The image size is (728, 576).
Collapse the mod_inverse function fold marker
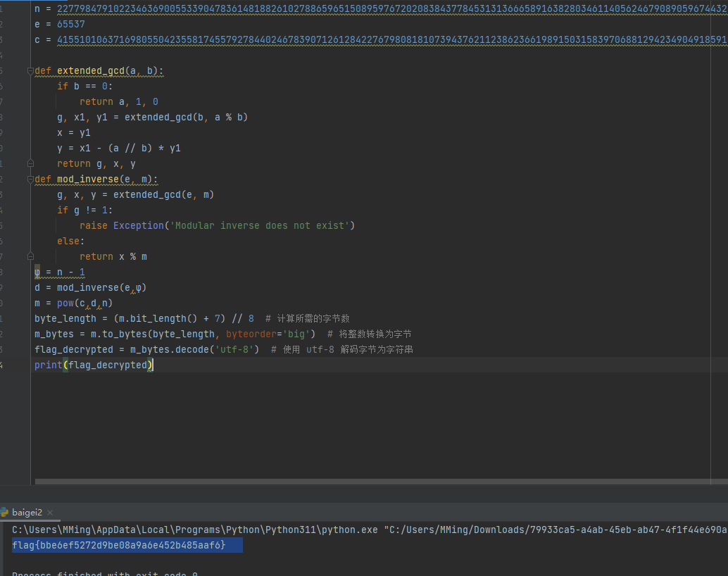31,180
